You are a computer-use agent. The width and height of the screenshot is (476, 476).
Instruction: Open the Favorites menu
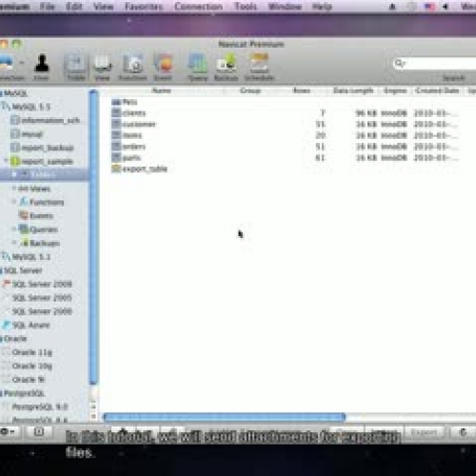click(144, 7)
